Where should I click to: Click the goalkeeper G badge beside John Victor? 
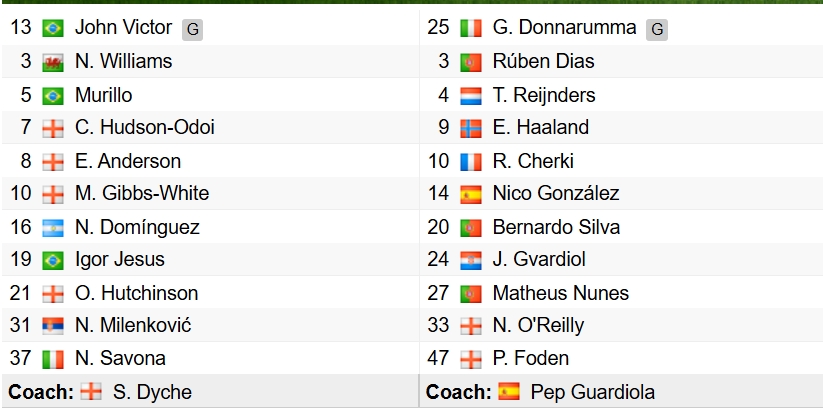(x=192, y=29)
